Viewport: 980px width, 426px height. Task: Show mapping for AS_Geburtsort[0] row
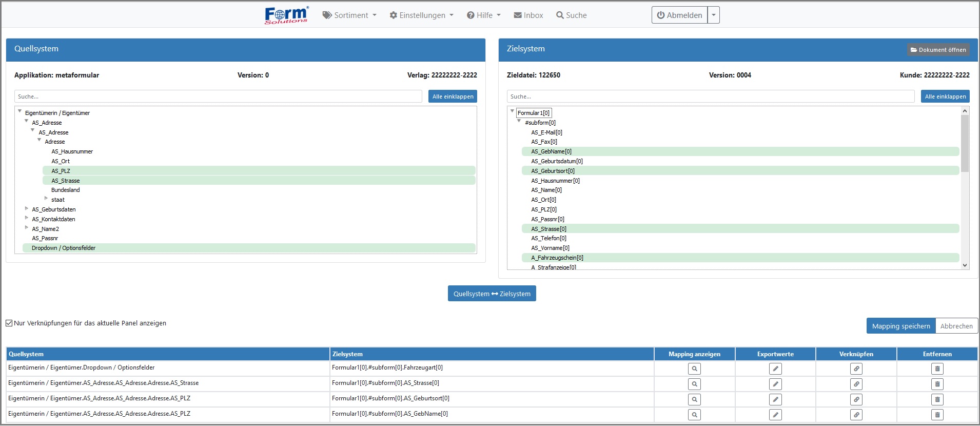coord(694,399)
